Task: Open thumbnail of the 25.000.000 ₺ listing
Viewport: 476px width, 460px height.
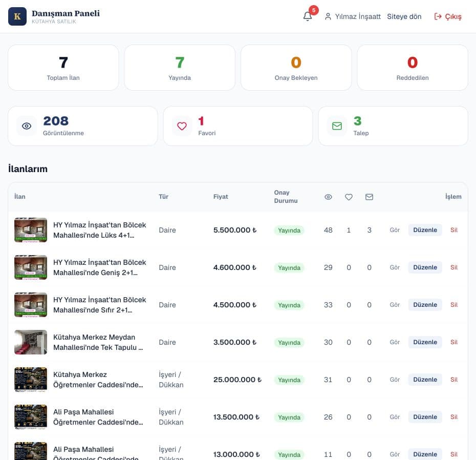Action: point(31,380)
